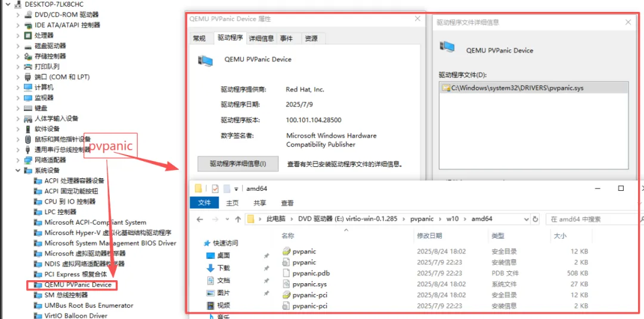
Task: Collapse the DESKTOP-7LK8CHC root node
Action: [8, 5]
